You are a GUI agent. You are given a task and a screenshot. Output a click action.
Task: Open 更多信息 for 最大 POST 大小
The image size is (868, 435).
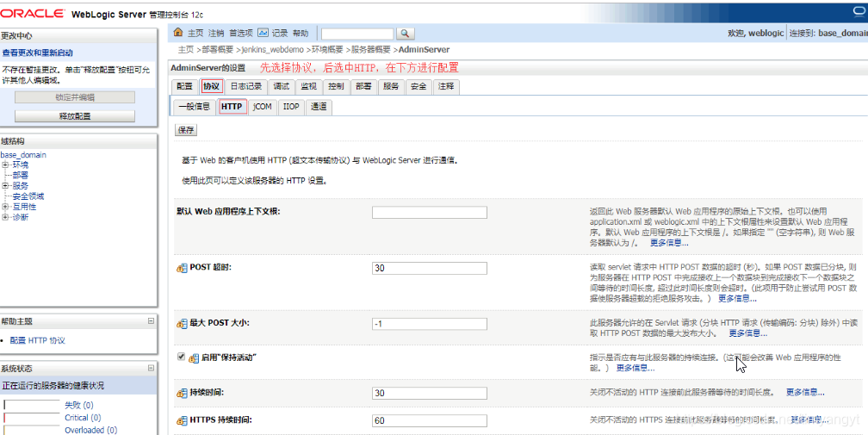(x=747, y=333)
